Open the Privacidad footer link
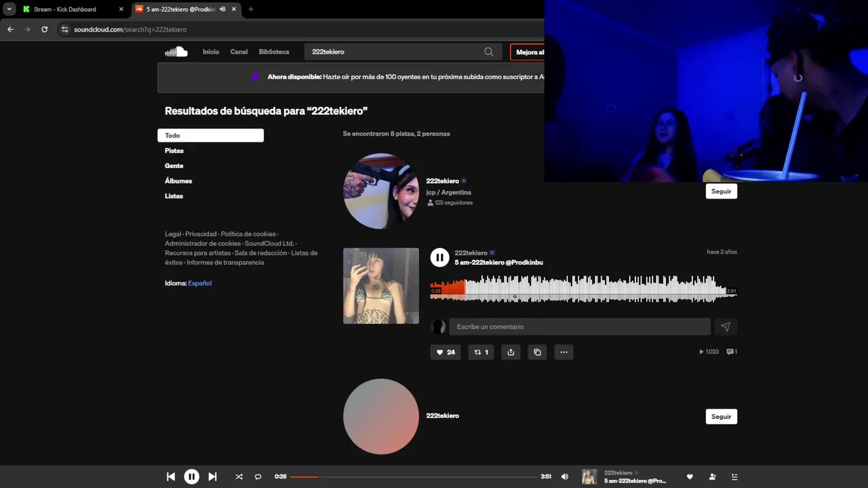The height and width of the screenshot is (488, 868). [201, 234]
